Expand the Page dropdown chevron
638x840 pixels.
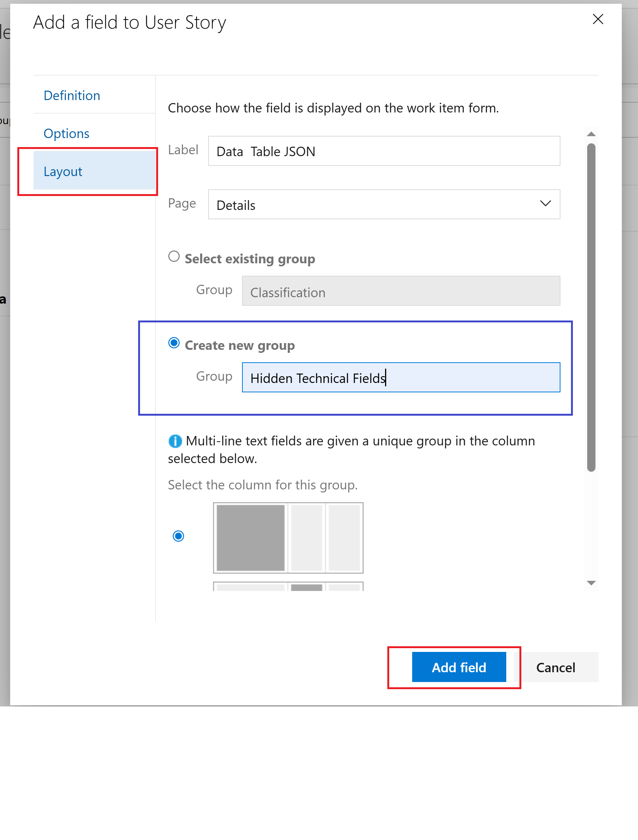click(545, 204)
